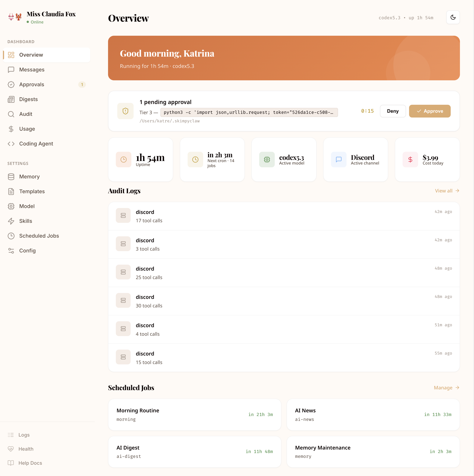The height and width of the screenshot is (476, 474).
Task: Select the Audit magnifier icon in sidebar
Action: 11,114
